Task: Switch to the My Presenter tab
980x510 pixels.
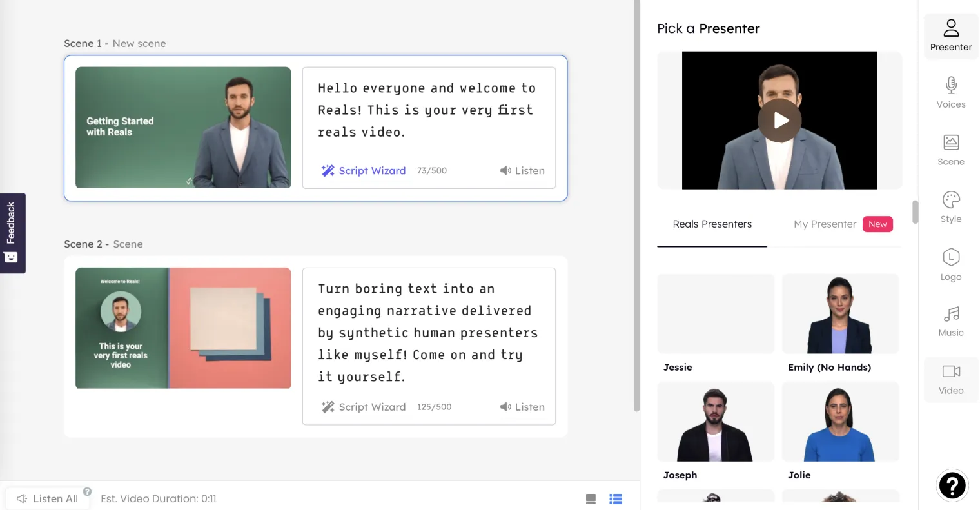Action: [825, 224]
